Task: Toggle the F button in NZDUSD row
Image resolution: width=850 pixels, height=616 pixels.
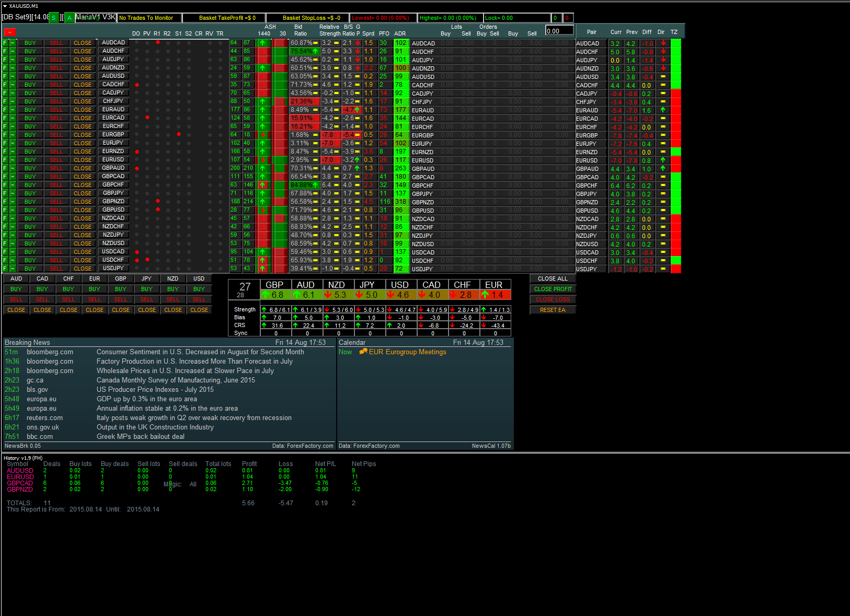Action: tap(5, 243)
